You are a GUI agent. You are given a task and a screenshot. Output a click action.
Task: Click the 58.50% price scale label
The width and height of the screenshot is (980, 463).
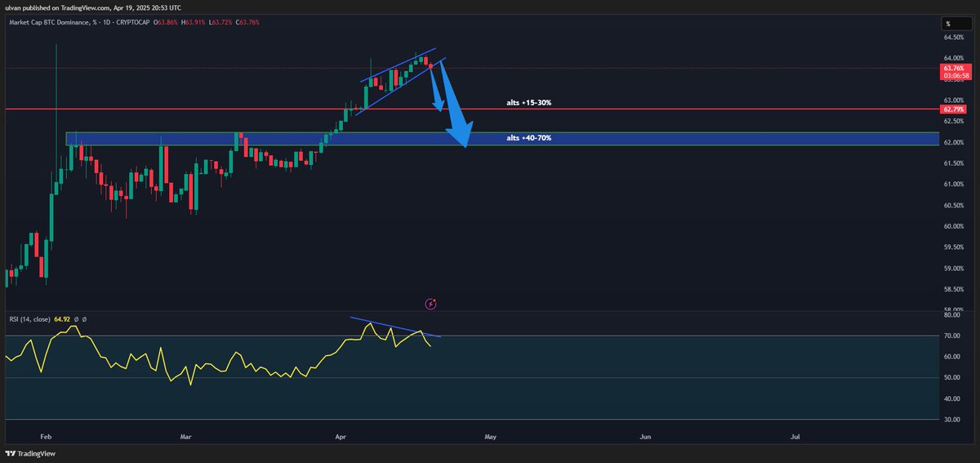[952, 289]
